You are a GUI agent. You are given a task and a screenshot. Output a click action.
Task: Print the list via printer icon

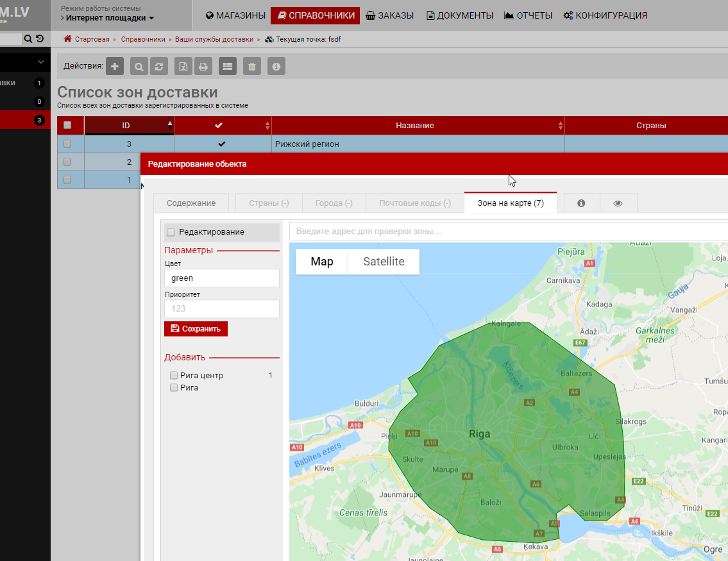203,66
